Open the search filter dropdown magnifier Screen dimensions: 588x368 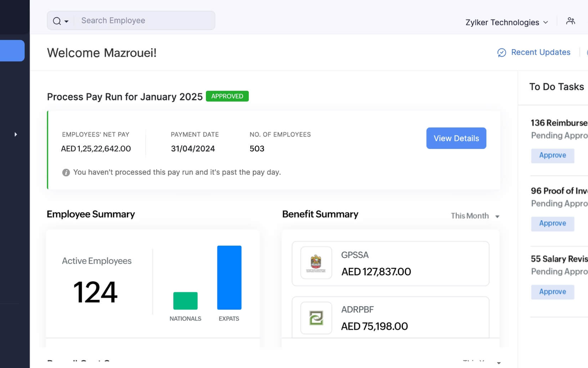pos(60,21)
